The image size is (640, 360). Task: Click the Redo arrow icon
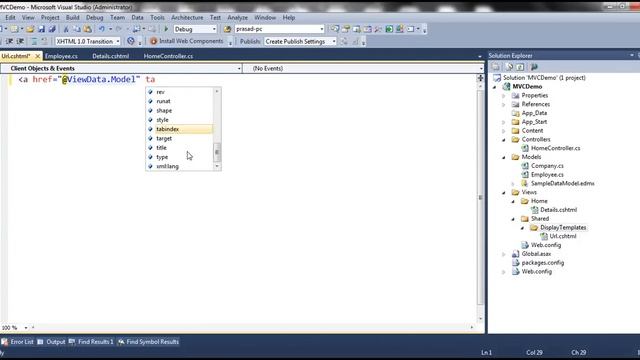[119, 29]
